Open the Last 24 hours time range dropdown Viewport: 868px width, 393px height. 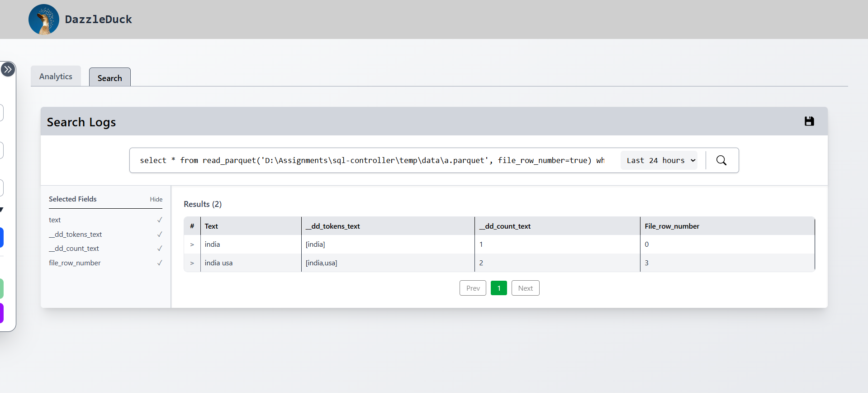coord(659,160)
